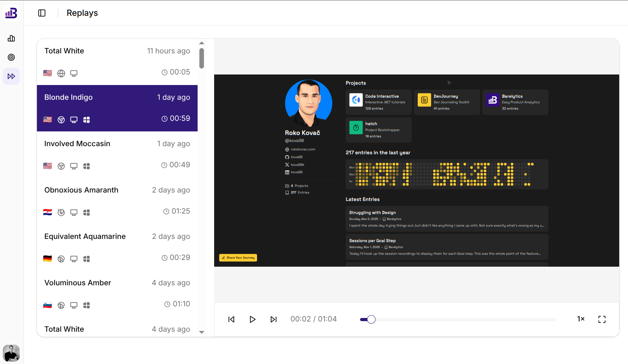
Task: Enter fullscreen replay mode
Action: pos(602,319)
